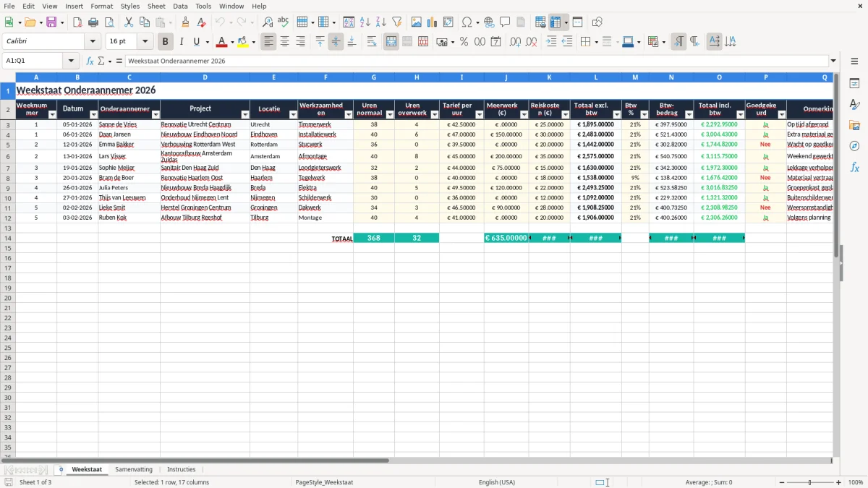
Task: Toggle Wrap Text button
Action: pos(372,42)
